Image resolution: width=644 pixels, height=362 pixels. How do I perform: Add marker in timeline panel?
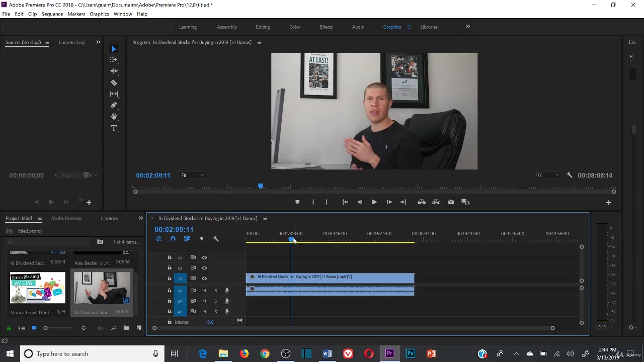202,239
